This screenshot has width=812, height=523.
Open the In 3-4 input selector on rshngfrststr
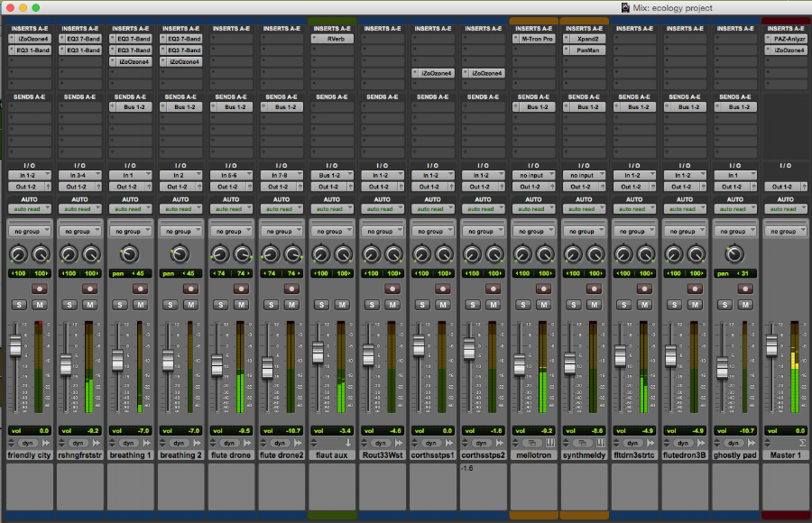(79, 175)
